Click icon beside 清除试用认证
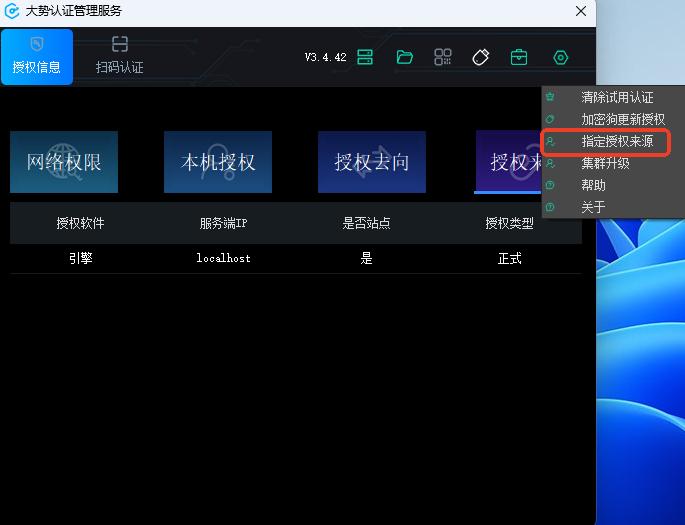Viewport: 685px width, 525px height. click(x=550, y=97)
